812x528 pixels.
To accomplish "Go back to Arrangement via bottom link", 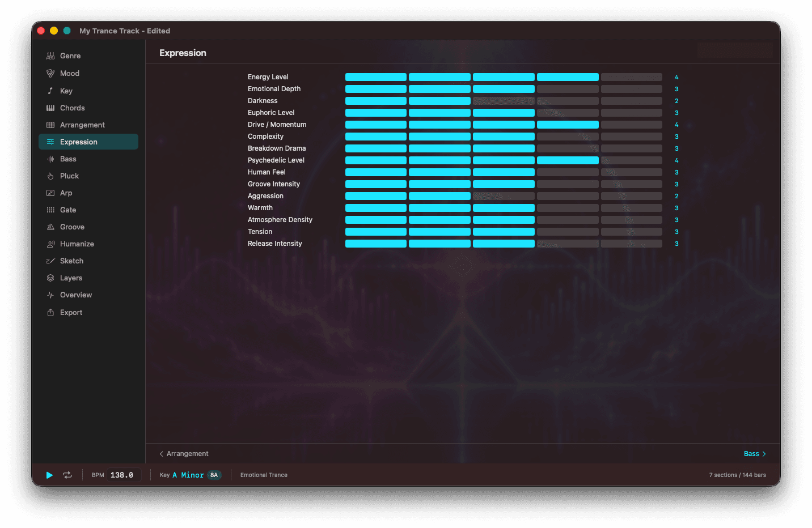I will tap(184, 454).
